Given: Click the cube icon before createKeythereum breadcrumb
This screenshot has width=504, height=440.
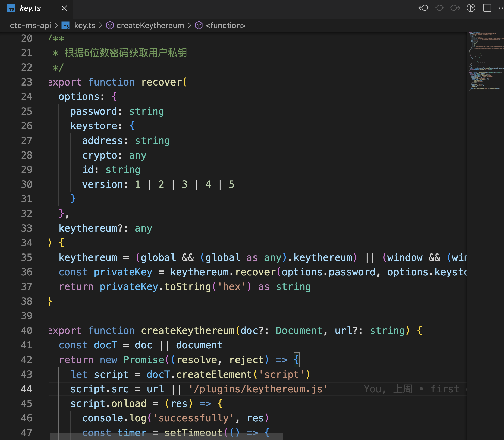Looking at the screenshot, I should 110,25.
